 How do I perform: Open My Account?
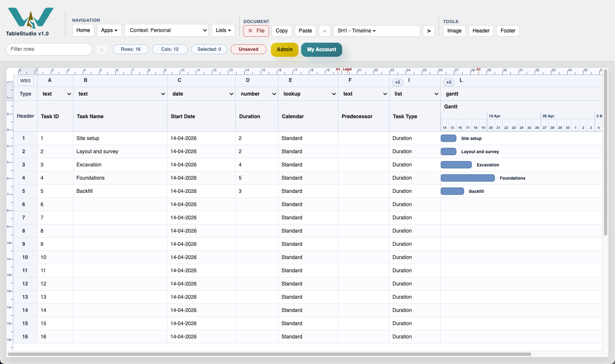point(322,50)
